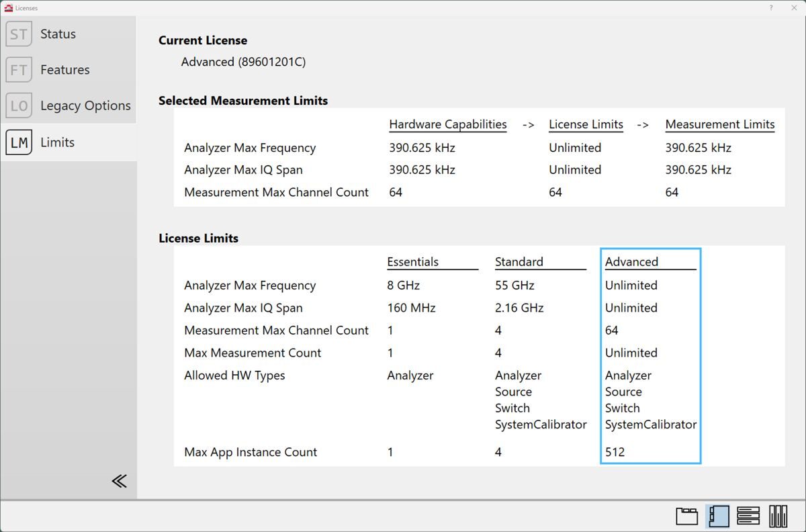
Task: Switch to top-tabs folder layout icon
Action: (687, 516)
